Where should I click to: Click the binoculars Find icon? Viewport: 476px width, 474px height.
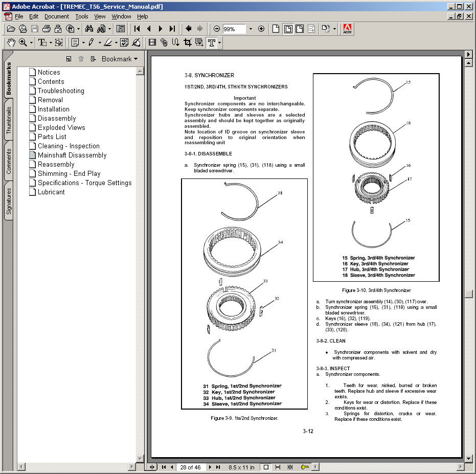[x=89, y=29]
